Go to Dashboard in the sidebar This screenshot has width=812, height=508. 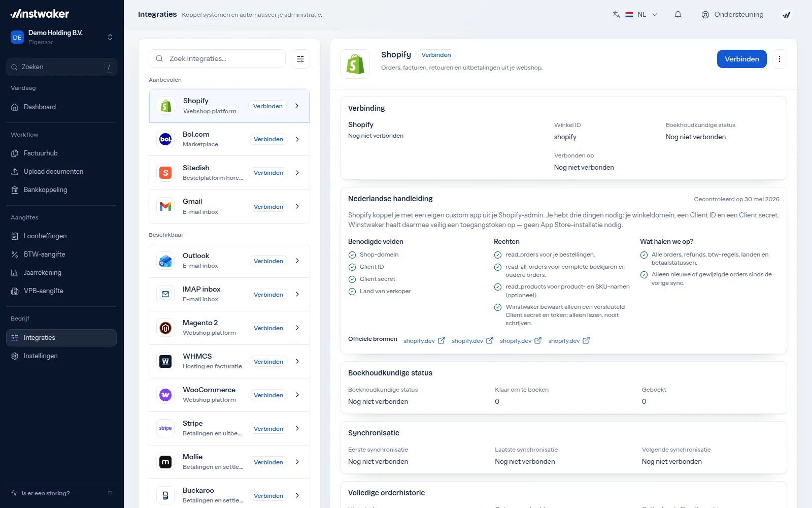tap(61, 107)
